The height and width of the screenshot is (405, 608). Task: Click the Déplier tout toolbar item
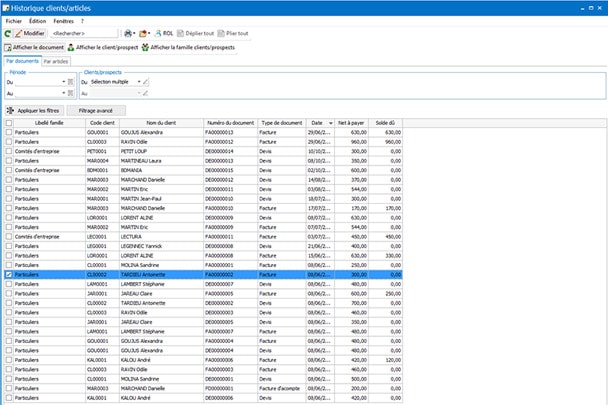[195, 33]
